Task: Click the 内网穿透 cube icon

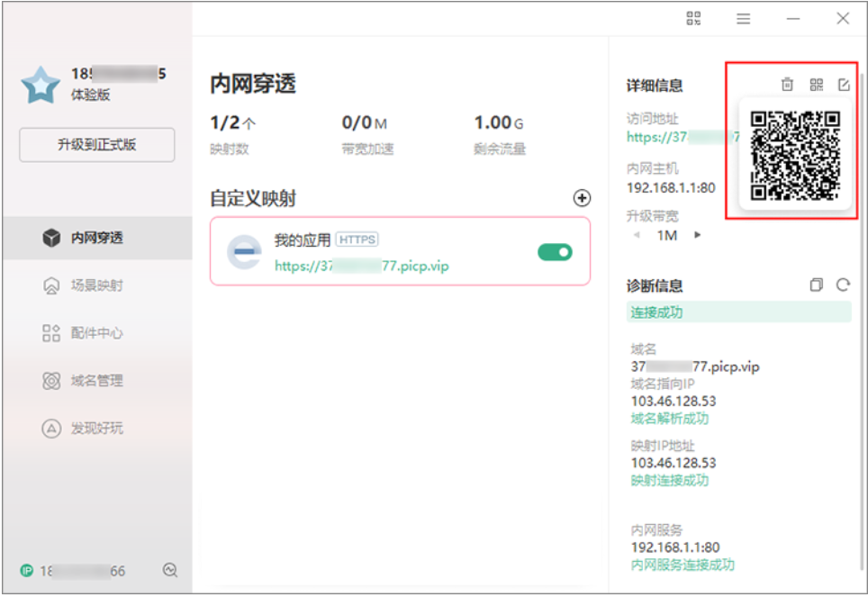Action: point(51,238)
